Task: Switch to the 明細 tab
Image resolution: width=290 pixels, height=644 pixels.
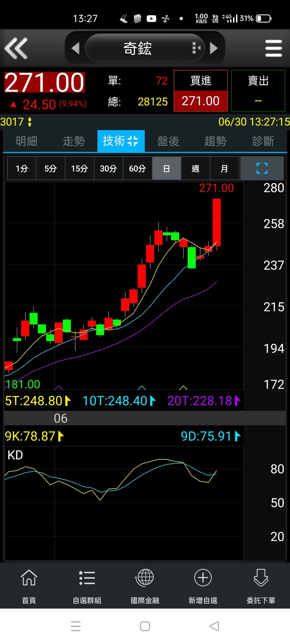Action: click(x=27, y=141)
